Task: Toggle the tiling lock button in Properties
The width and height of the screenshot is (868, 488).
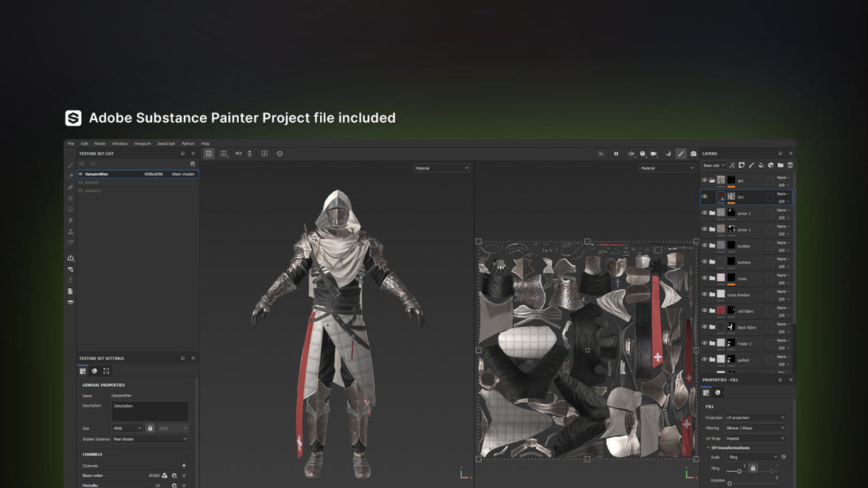Action: click(x=753, y=468)
